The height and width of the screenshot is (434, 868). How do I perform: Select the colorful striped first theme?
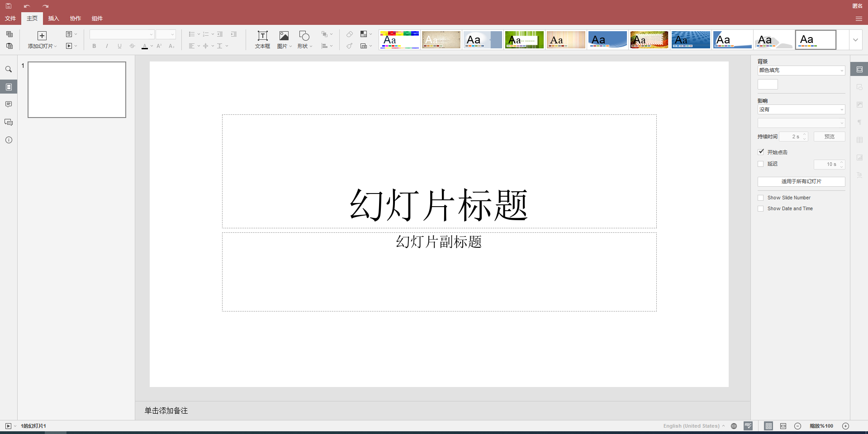click(x=399, y=40)
